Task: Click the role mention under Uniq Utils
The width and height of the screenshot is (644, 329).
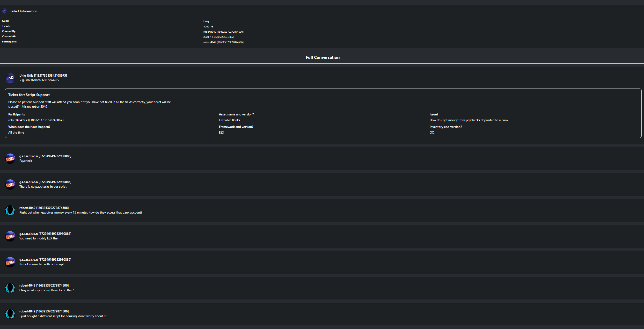Action: coord(39,80)
